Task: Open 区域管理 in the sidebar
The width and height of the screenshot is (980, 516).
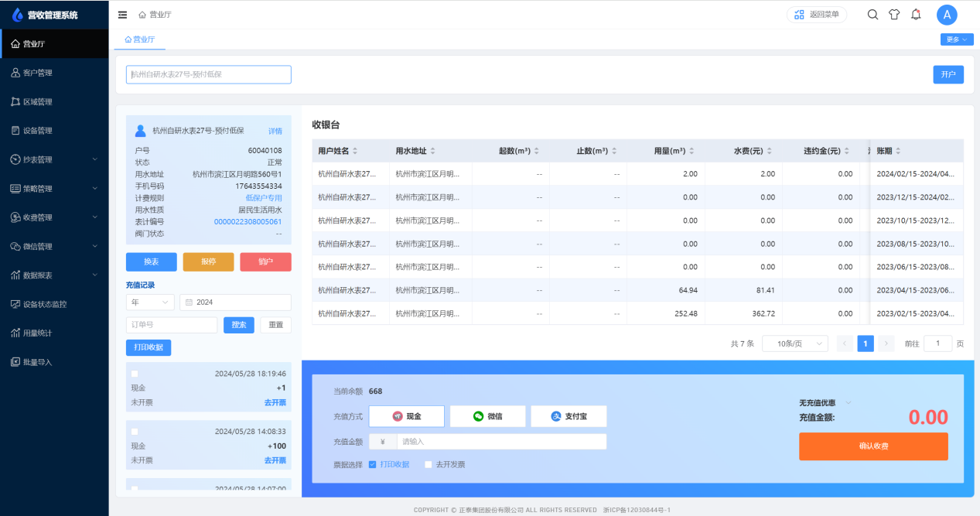Action: click(54, 101)
